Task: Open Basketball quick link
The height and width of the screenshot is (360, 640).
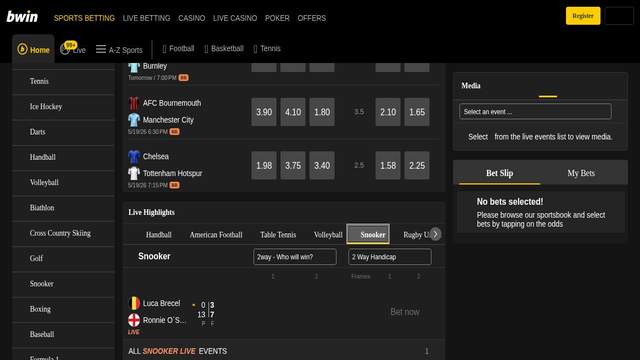Action: click(224, 49)
